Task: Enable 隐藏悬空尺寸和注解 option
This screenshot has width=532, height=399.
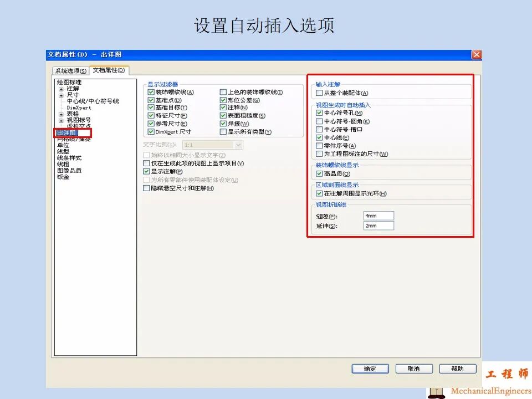Action: click(146, 188)
